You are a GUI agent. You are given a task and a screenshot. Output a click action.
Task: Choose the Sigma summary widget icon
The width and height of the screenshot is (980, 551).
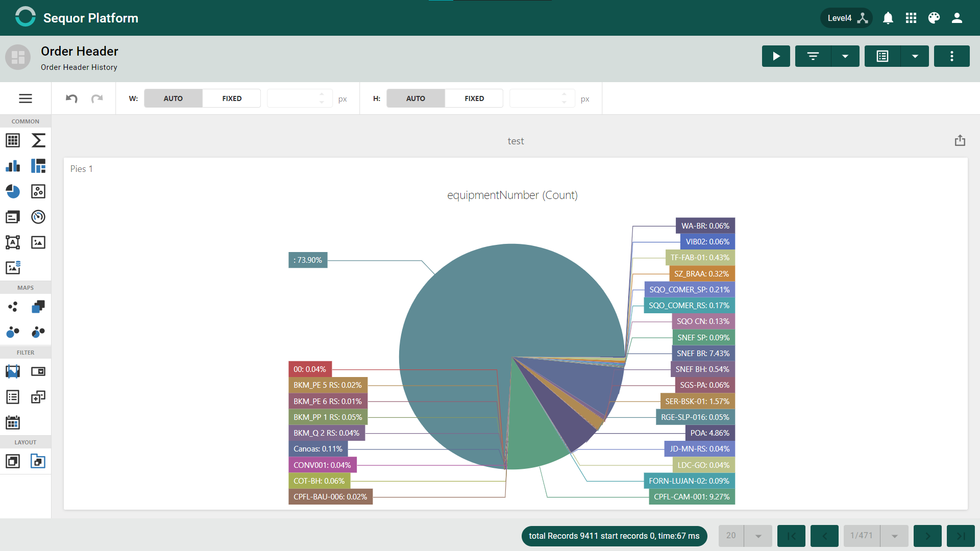[38, 140]
